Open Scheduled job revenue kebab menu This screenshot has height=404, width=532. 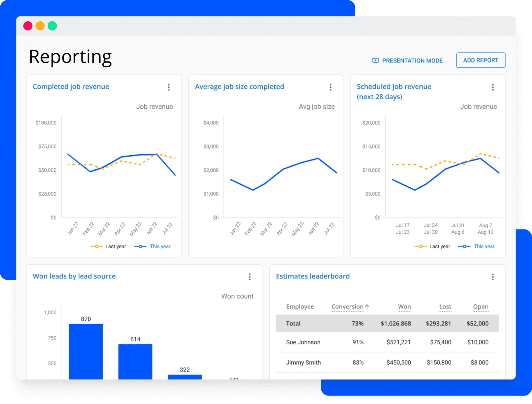(x=493, y=87)
